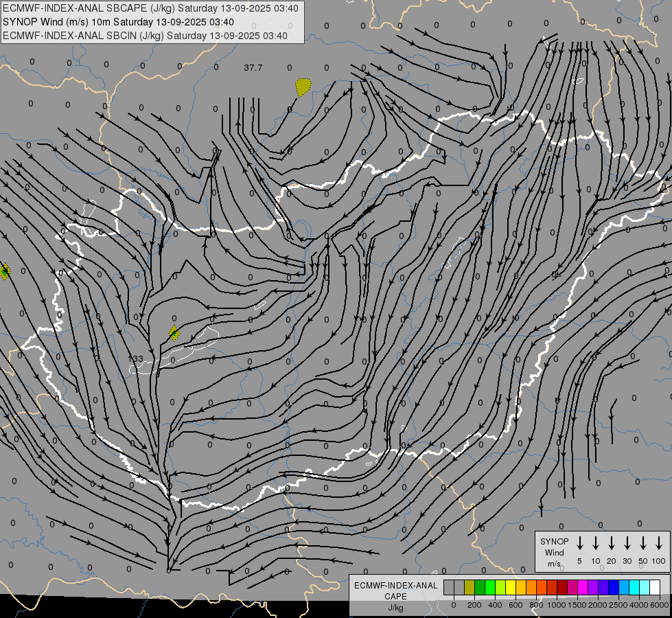Screen dimensions: 672x618
Task: Click the 6000 tick label on CAPE scale
Action: click(660, 605)
